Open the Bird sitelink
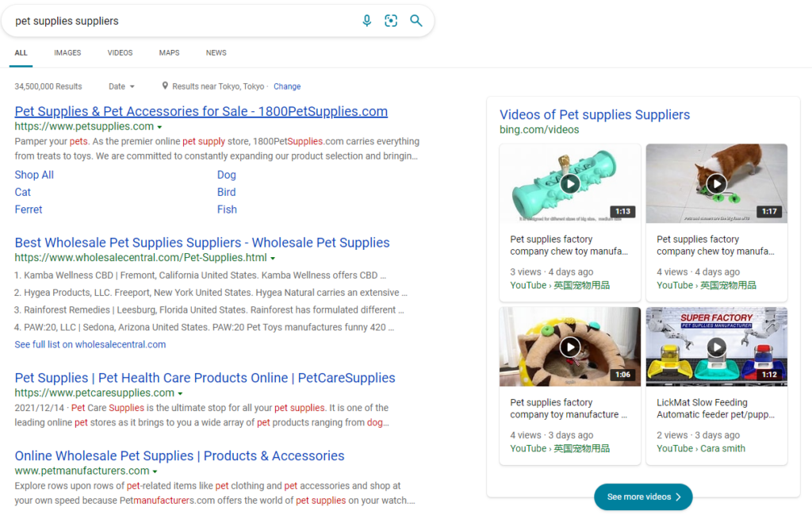Screen dimensions: 812x515 click(x=226, y=192)
